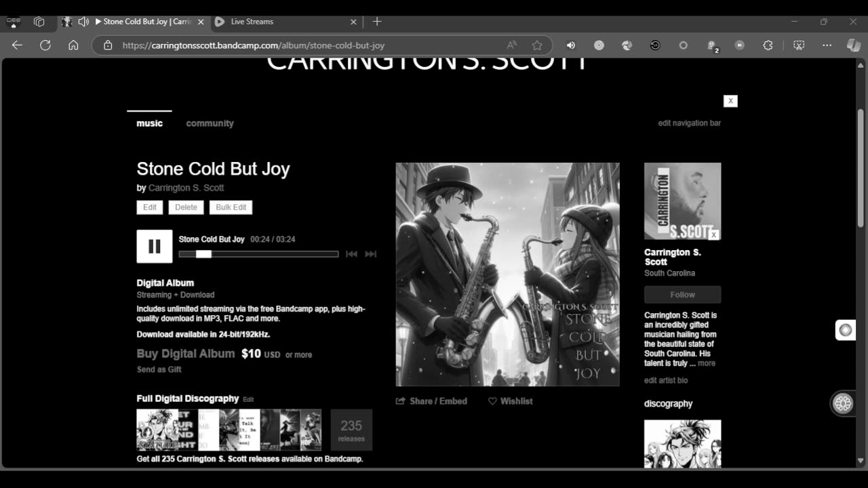Click the Full Digital Discography heading
Screen dimensions: 868x488
coord(188,399)
